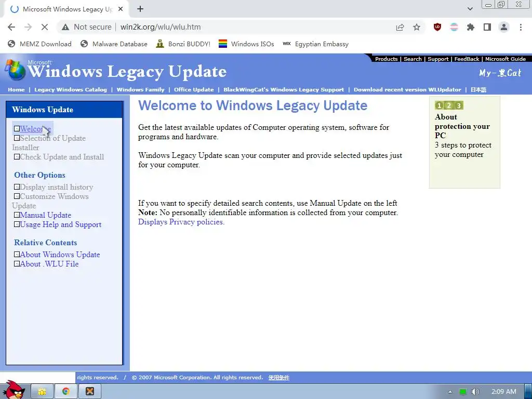Open About .WLU File link
The image size is (532, 399).
point(49,264)
